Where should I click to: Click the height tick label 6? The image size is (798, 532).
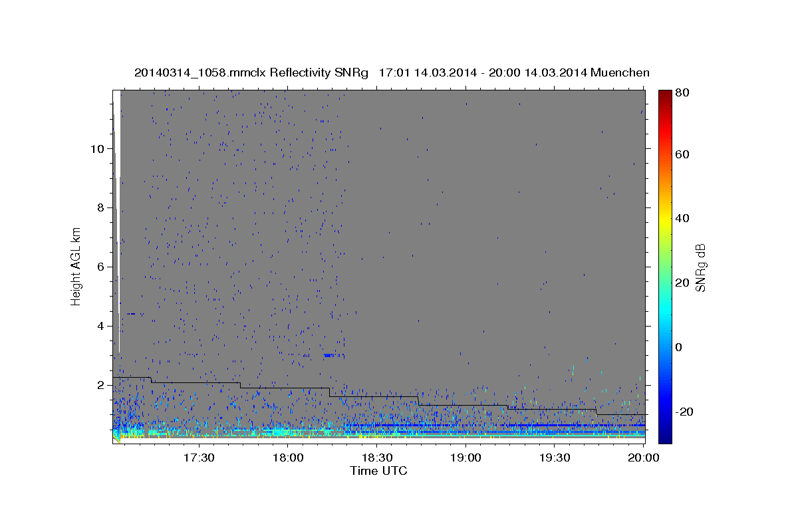pyautogui.click(x=100, y=267)
